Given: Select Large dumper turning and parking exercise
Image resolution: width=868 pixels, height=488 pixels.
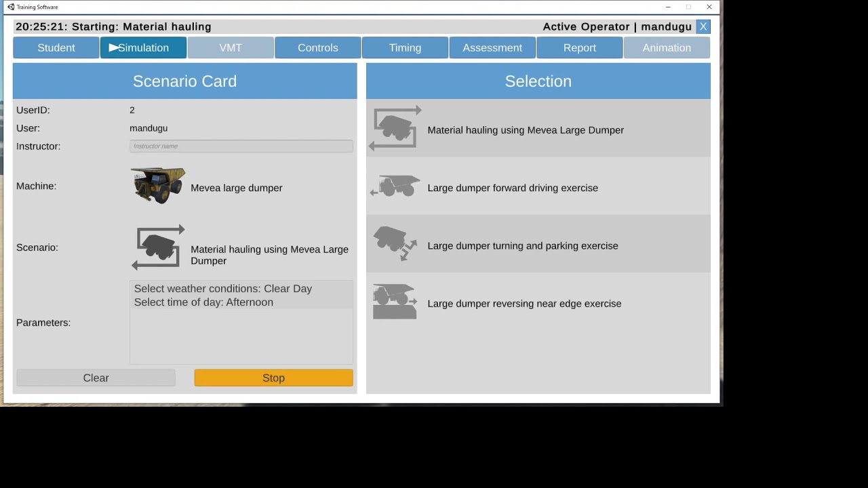Looking at the screenshot, I should pyautogui.click(x=538, y=244).
